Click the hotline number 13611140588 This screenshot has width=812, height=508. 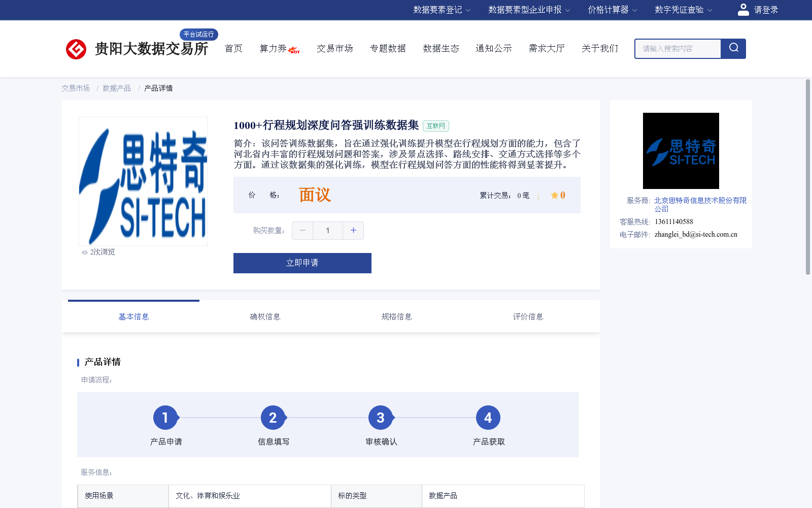tap(674, 222)
